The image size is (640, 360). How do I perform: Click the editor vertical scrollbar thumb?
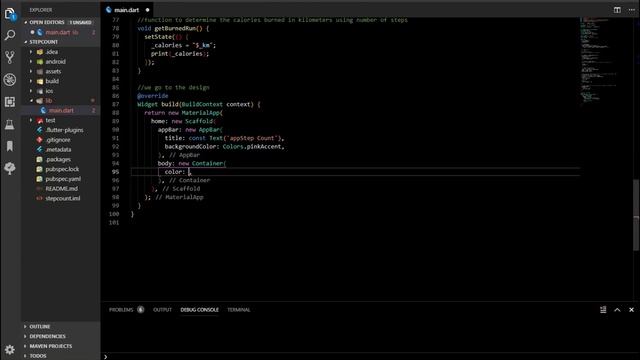click(636, 215)
